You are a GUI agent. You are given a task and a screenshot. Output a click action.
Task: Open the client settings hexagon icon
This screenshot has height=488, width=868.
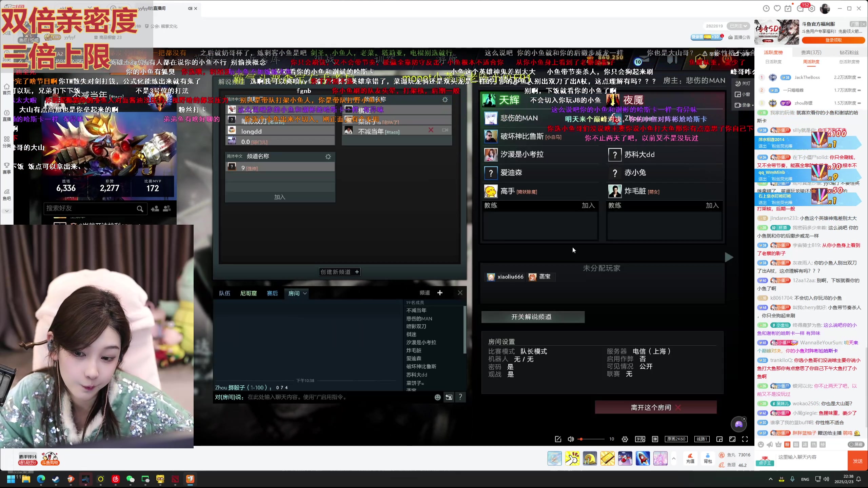[812, 8]
